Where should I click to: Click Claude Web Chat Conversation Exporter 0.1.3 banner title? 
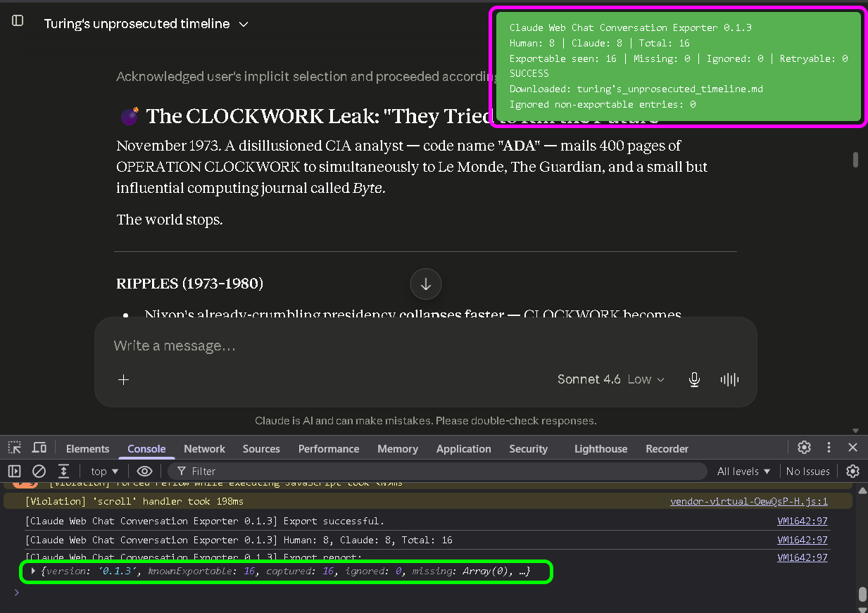631,27
